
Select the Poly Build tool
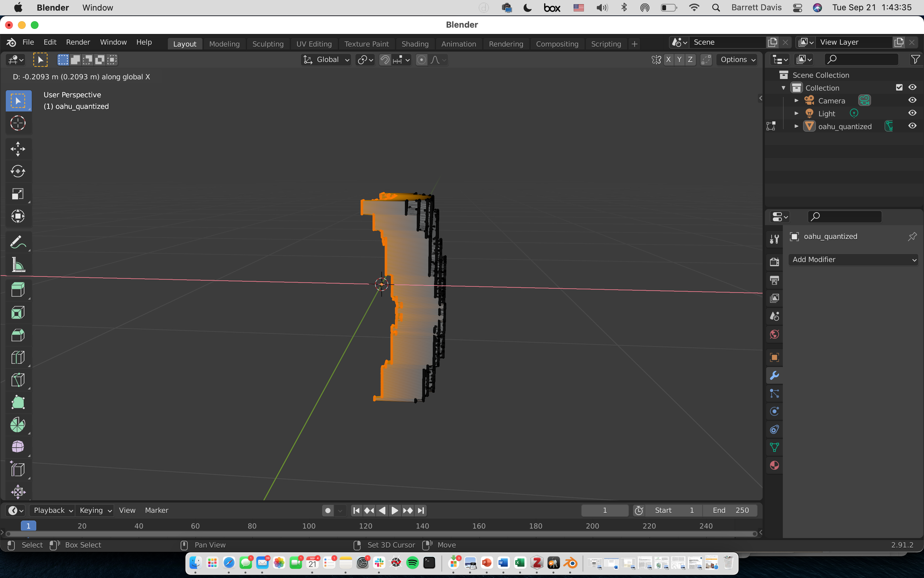18,402
